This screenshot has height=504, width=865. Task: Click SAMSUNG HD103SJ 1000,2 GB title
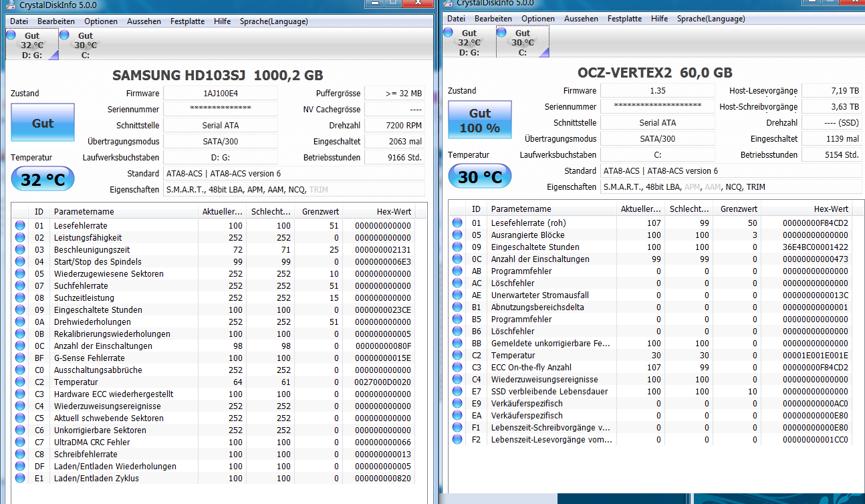(218, 75)
